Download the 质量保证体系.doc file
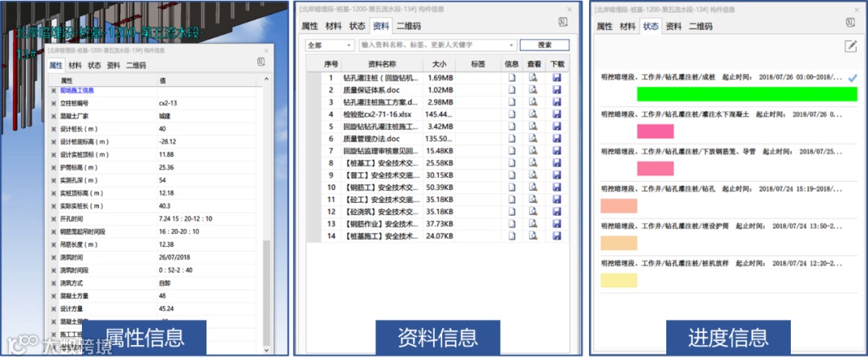Image resolution: width=868 pixels, height=362 pixels. pos(556,89)
